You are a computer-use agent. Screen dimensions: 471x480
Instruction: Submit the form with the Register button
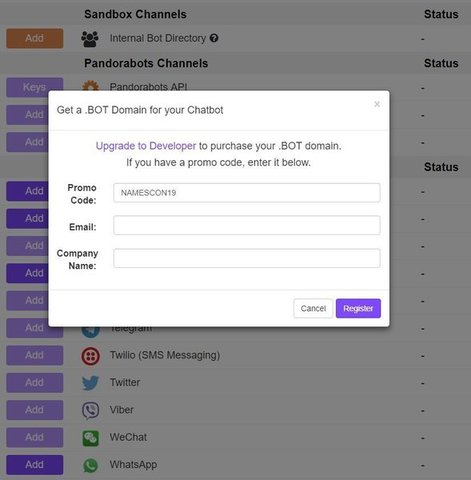[x=358, y=308]
